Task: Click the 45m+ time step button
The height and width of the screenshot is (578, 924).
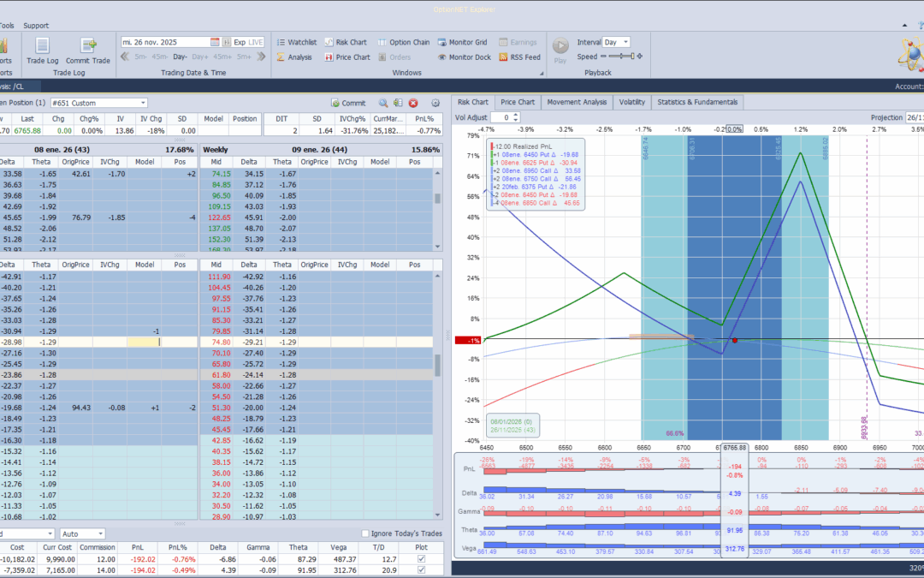Action: (x=222, y=57)
